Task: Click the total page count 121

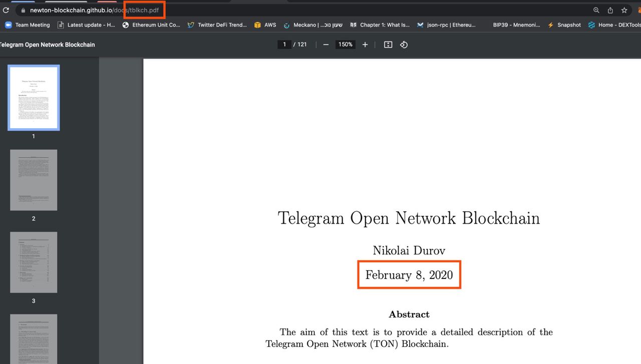Action: [302, 45]
